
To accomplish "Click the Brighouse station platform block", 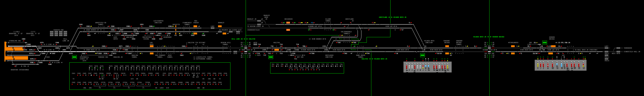I will 288,23.
